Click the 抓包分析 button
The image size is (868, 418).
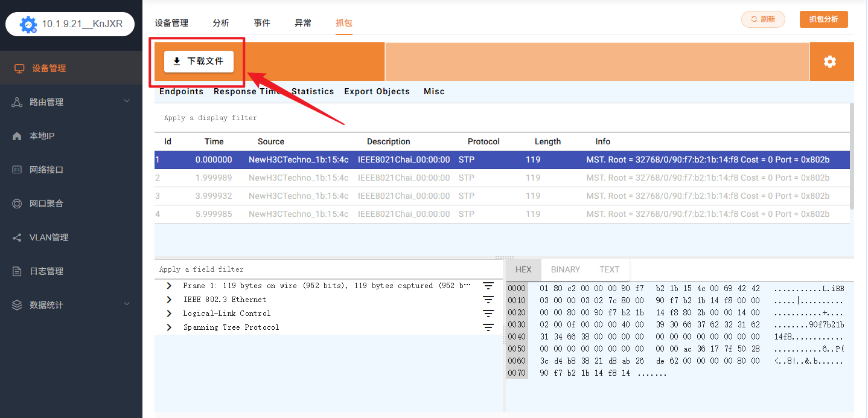(x=823, y=19)
